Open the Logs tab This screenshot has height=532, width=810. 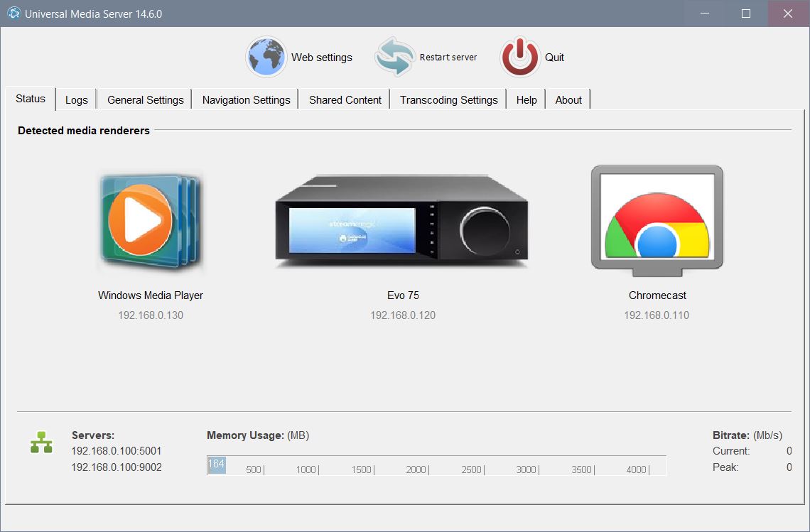click(x=77, y=99)
